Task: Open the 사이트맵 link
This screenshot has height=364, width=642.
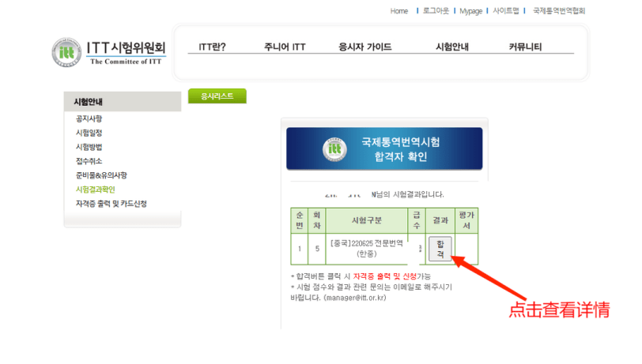Action: (x=506, y=10)
